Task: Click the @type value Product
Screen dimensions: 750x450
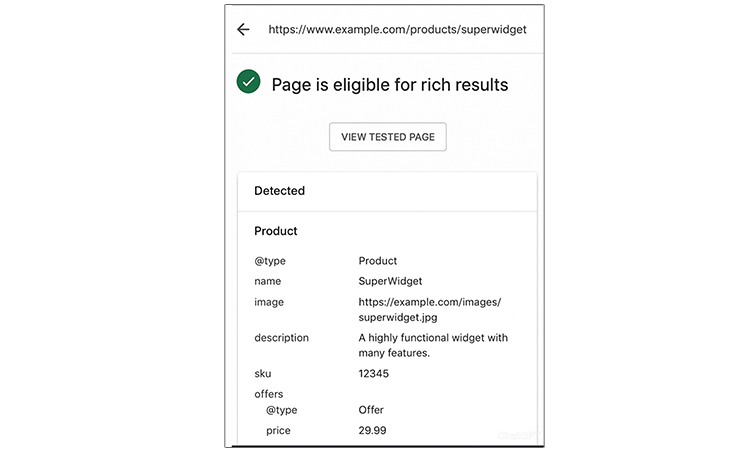Action: point(378,261)
